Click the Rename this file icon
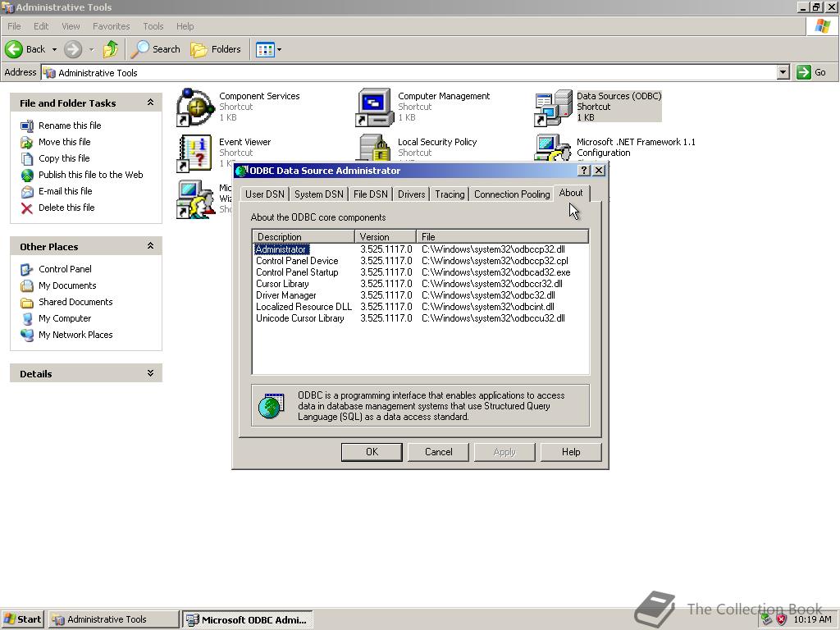Viewport: 840px width, 630px height. pyautogui.click(x=27, y=126)
